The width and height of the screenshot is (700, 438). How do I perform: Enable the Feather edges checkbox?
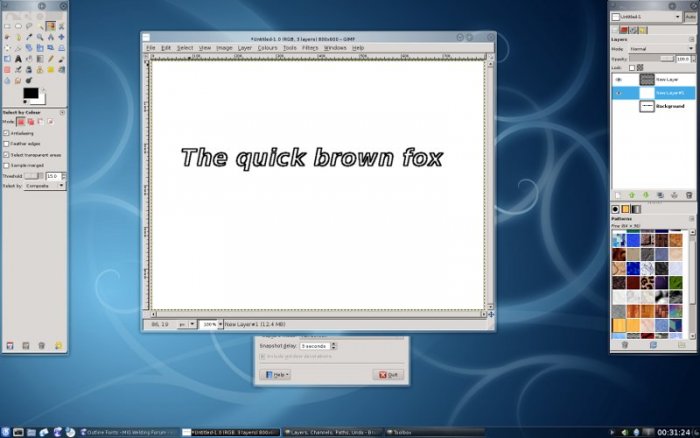6,144
